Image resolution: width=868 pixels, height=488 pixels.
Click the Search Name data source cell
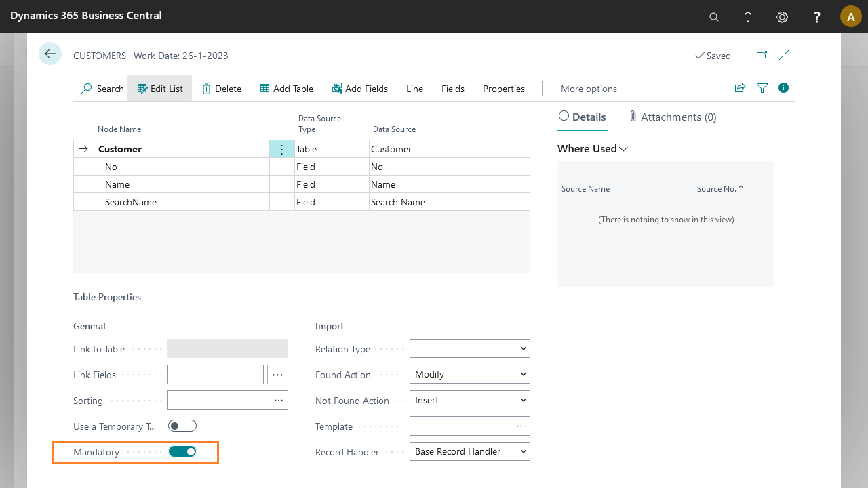pos(450,202)
